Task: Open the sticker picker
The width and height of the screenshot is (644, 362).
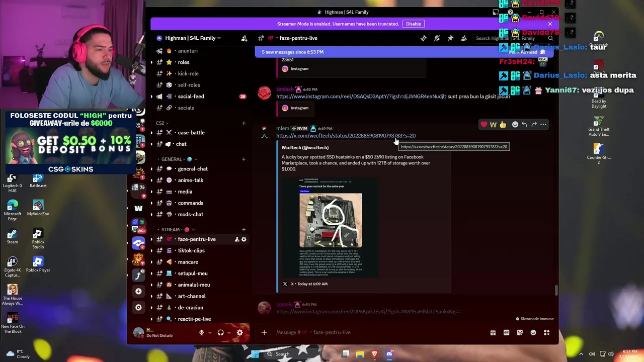Action: pyautogui.click(x=520, y=332)
